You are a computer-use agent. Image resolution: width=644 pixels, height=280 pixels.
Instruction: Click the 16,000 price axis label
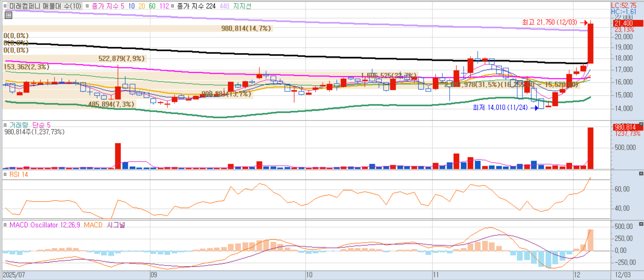[x=624, y=82]
